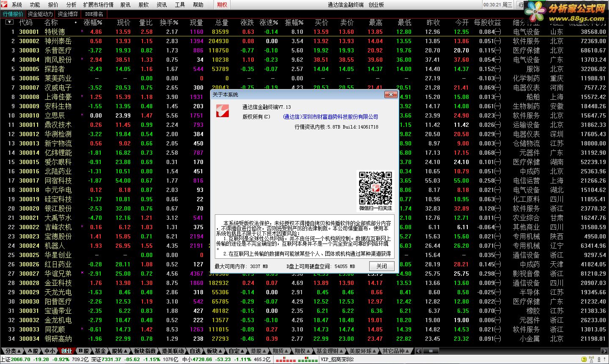The image size is (609, 364).
Task: Click the antenna signal icon in status bar
Action: 592,359
